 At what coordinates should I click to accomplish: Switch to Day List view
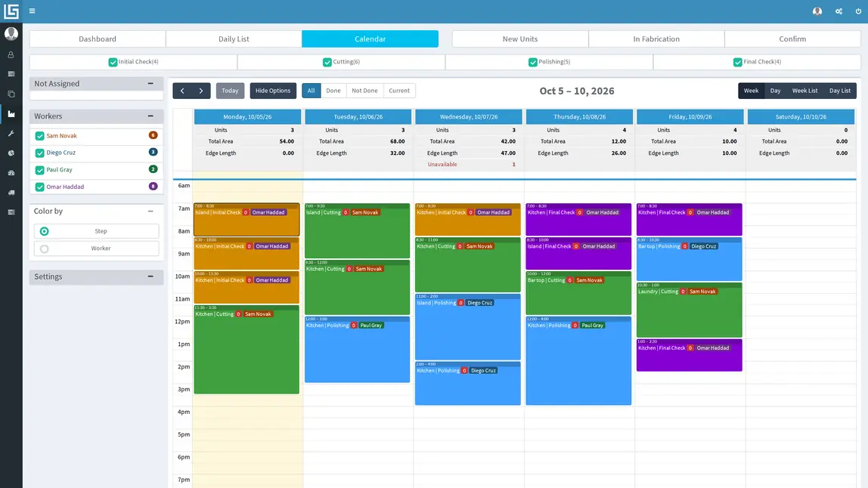point(840,91)
